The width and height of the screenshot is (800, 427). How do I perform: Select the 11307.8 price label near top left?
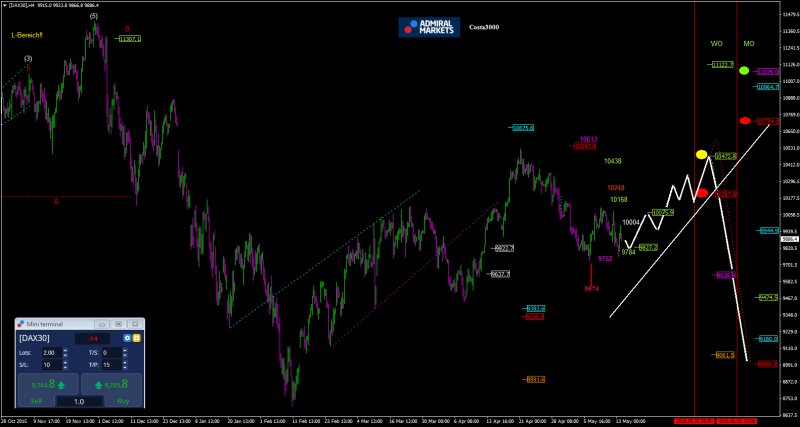tap(129, 39)
